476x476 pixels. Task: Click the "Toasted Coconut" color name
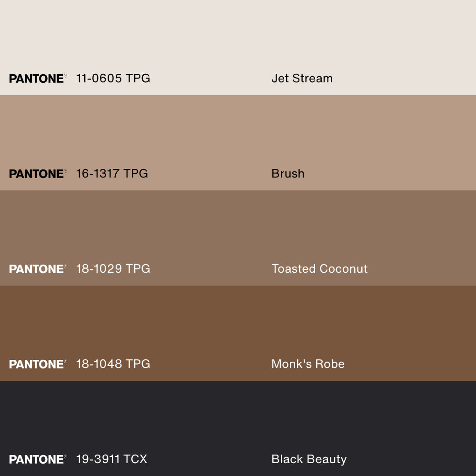319,269
